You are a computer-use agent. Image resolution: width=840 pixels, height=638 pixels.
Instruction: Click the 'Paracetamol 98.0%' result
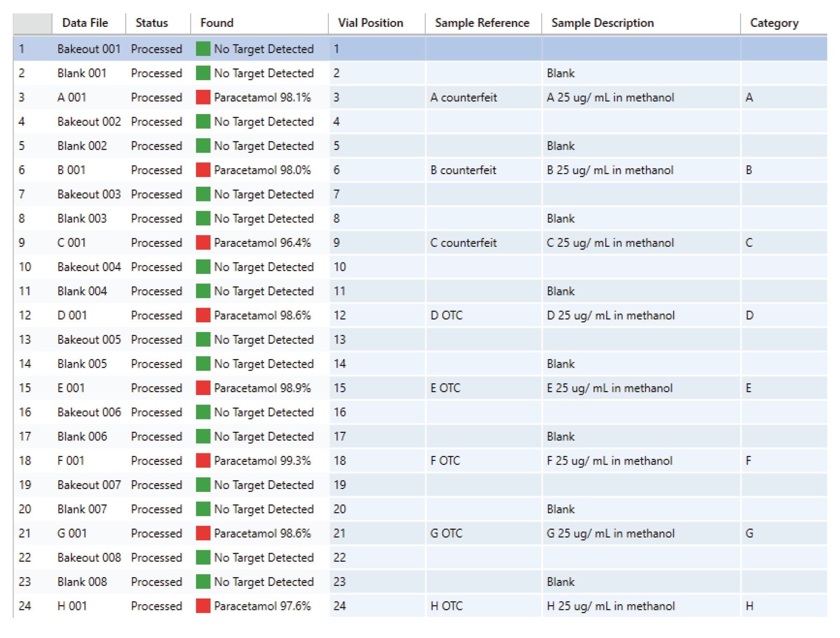(x=262, y=170)
